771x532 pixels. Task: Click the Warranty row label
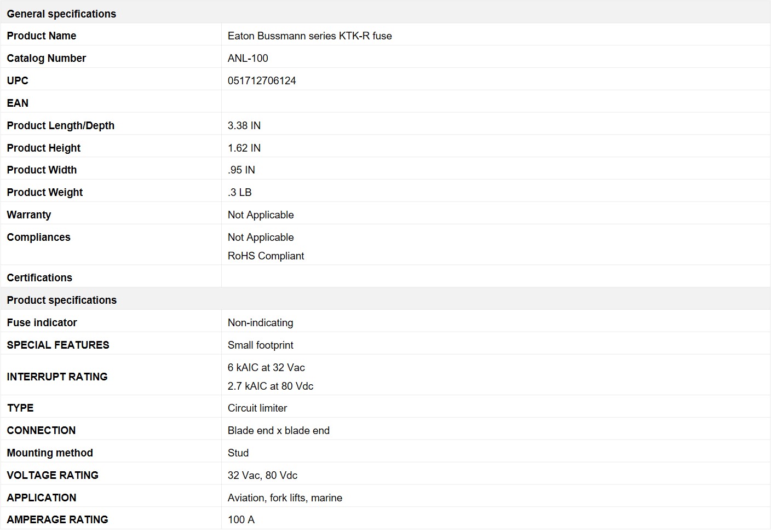[29, 215]
